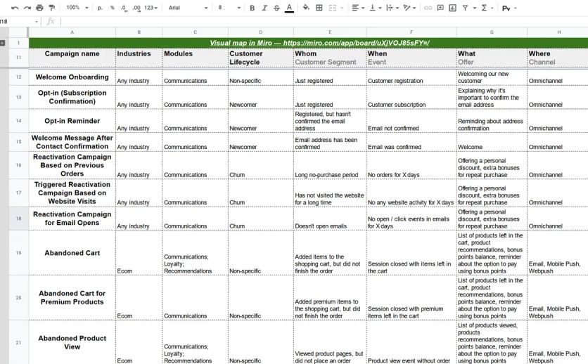Viewport: 588px width, 364px height.
Task: Open the 123 number format dropdown
Action: tap(151, 8)
